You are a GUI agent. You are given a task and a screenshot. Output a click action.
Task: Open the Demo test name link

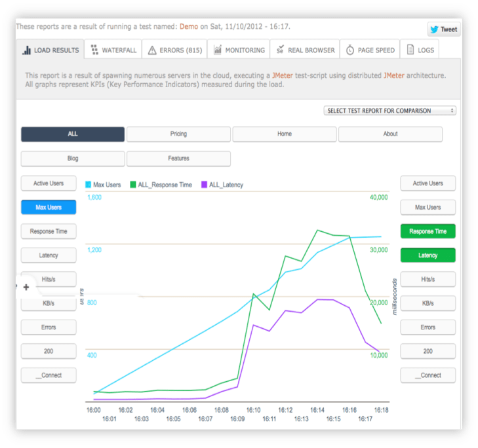(189, 27)
